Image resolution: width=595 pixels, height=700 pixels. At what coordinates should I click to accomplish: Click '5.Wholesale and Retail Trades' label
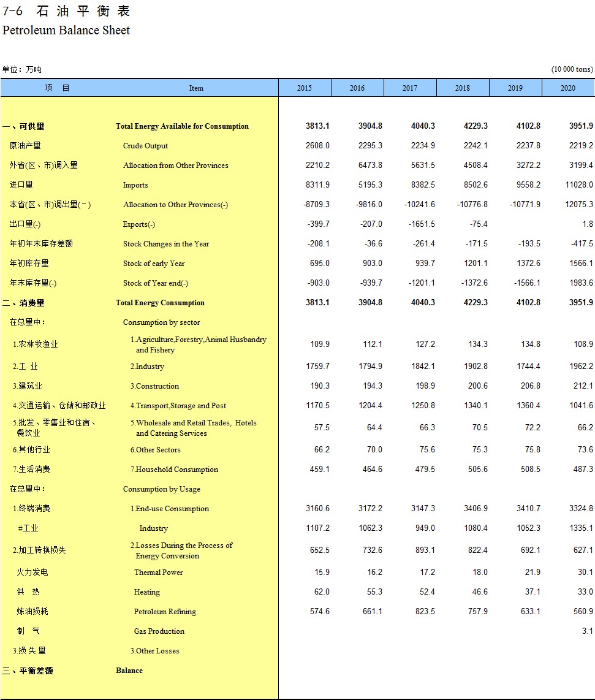(193, 428)
